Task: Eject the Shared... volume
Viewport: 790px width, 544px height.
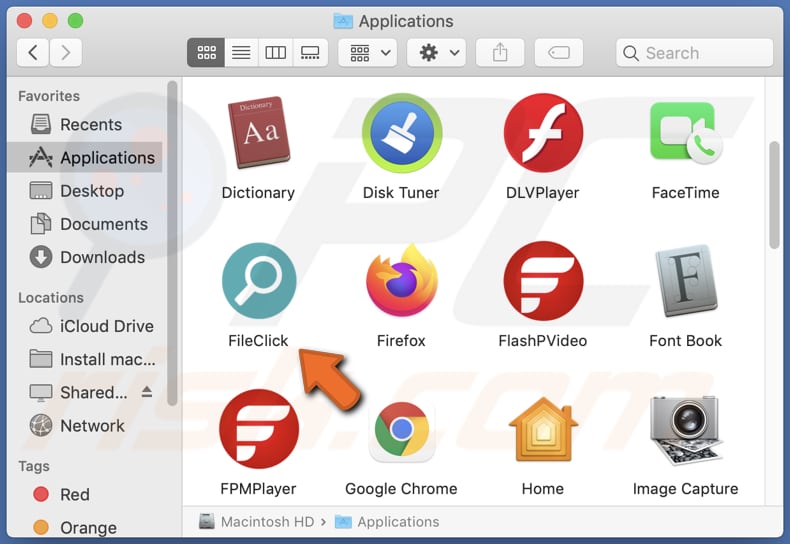Action: [147, 391]
